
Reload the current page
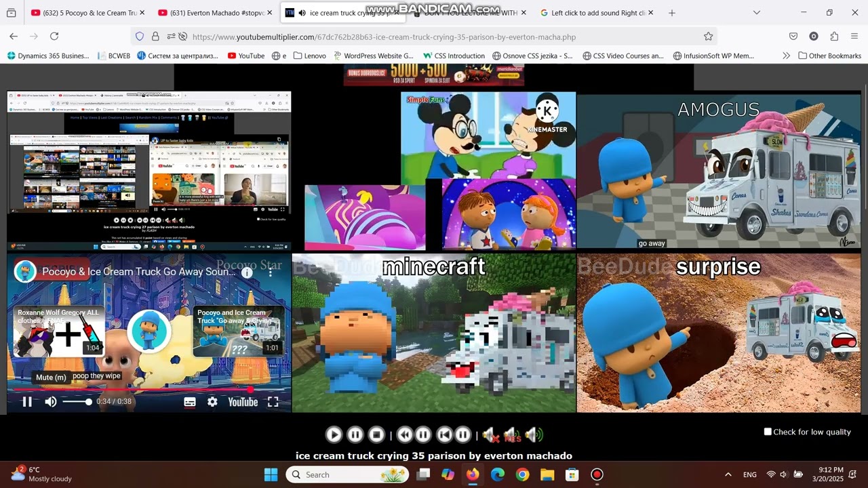coord(54,37)
